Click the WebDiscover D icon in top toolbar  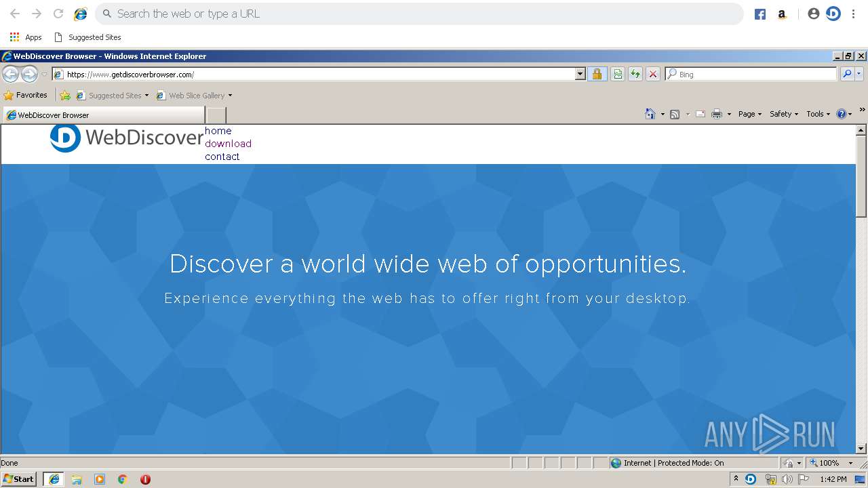click(x=833, y=14)
